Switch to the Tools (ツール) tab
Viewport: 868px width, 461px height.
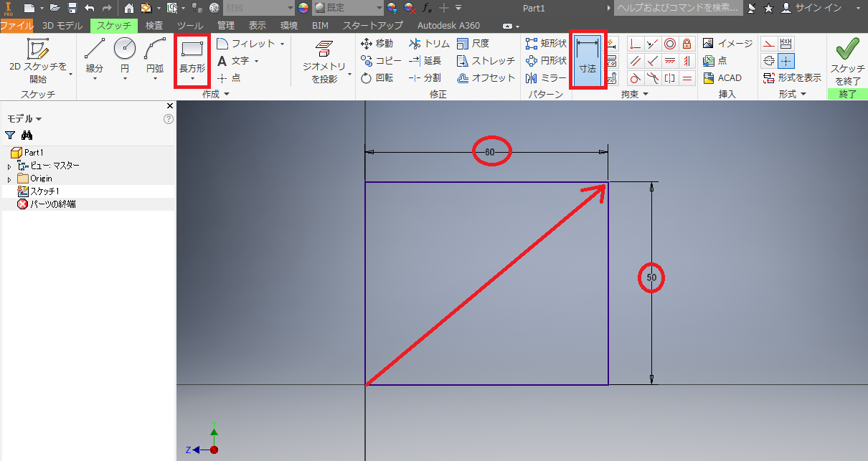[x=190, y=25]
